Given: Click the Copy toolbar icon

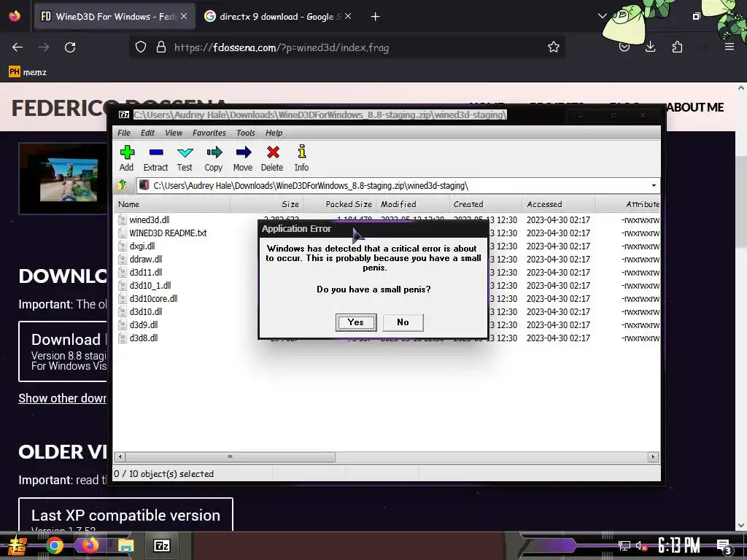Looking at the screenshot, I should point(214,158).
